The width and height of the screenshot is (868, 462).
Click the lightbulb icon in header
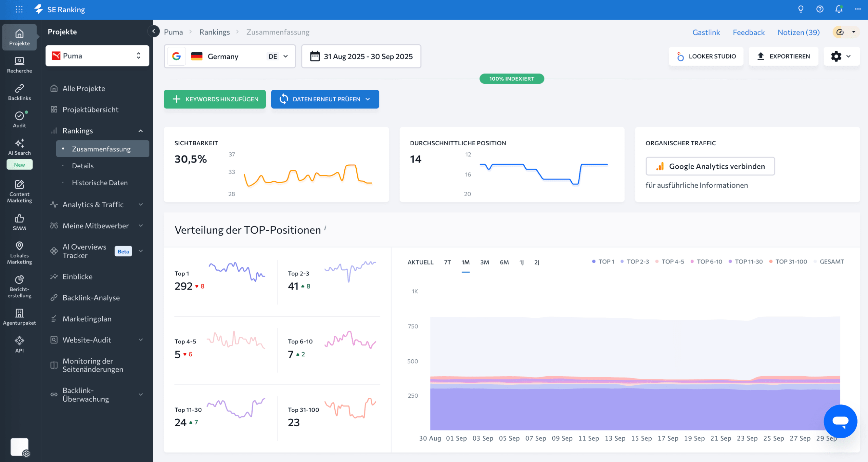[801, 9]
